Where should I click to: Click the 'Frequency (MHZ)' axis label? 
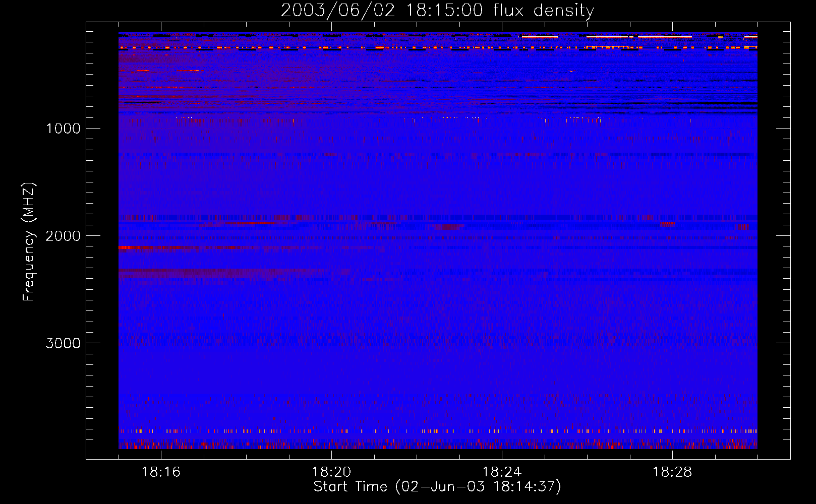click(29, 241)
